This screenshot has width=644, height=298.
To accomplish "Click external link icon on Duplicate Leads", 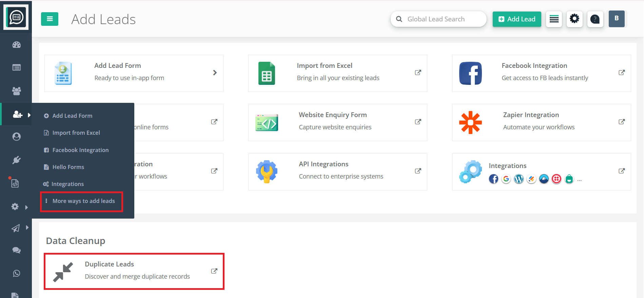I will [214, 271].
